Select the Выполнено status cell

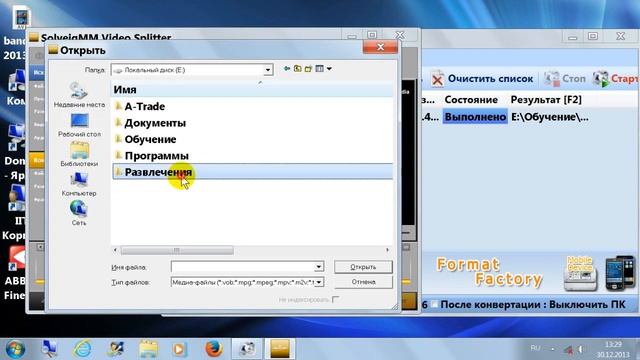(475, 117)
